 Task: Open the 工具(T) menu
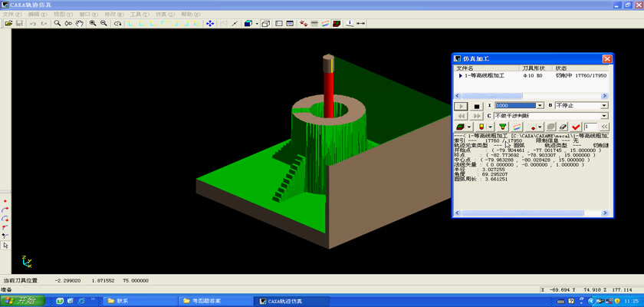point(140,14)
